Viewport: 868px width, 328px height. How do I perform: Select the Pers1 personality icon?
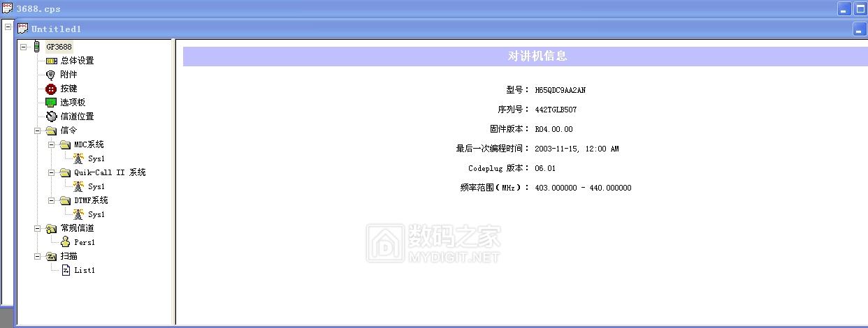point(65,242)
